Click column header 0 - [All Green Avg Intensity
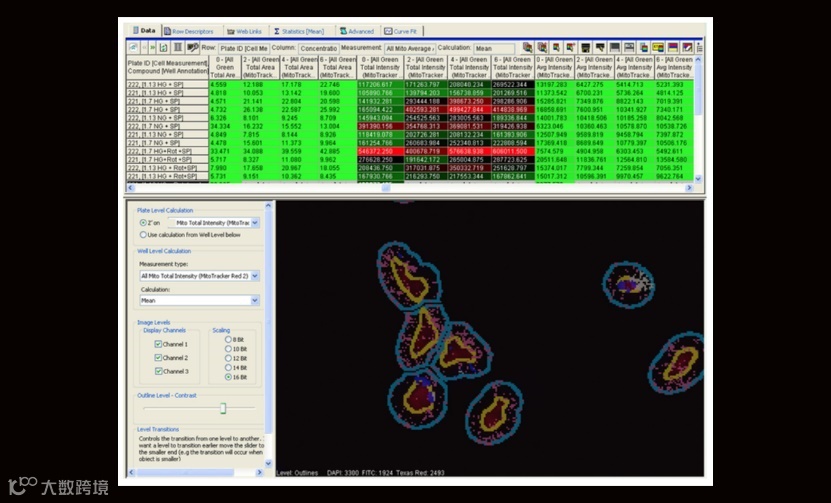This screenshot has height=503, width=831. [554, 68]
